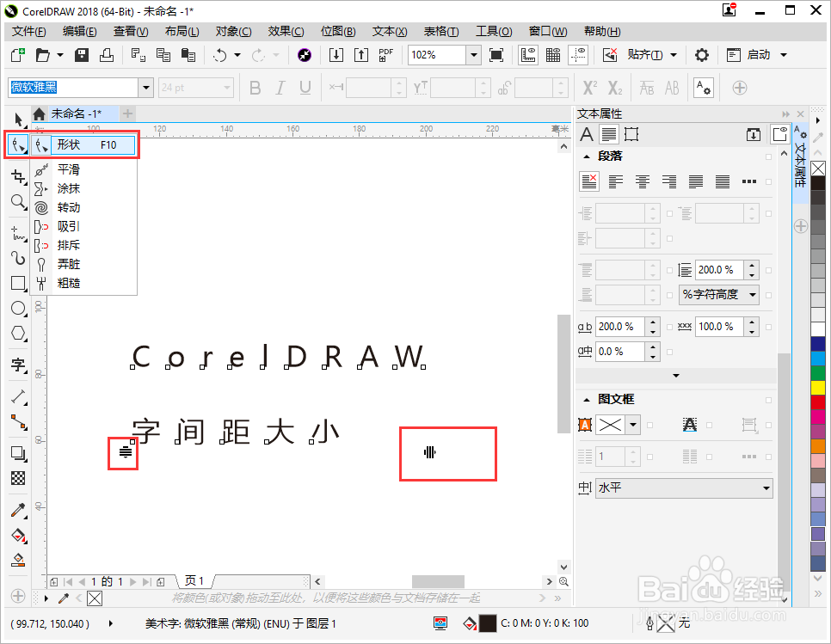Select the Interactive Fill tool
Image resolution: width=831 pixels, height=644 pixels.
point(19,536)
